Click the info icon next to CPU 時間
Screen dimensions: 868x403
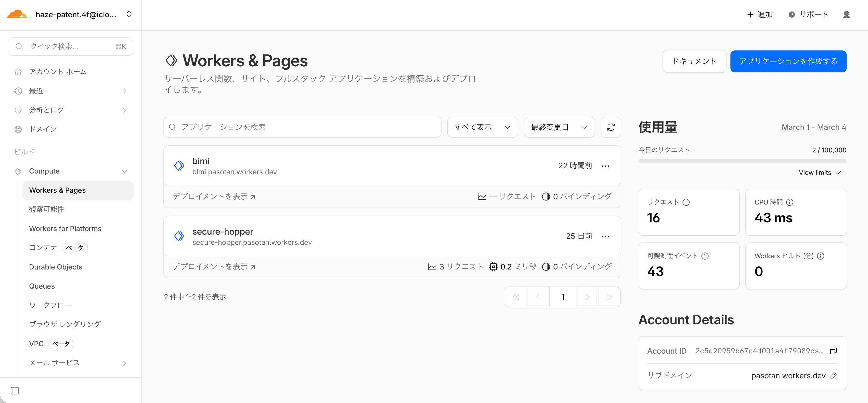point(789,202)
